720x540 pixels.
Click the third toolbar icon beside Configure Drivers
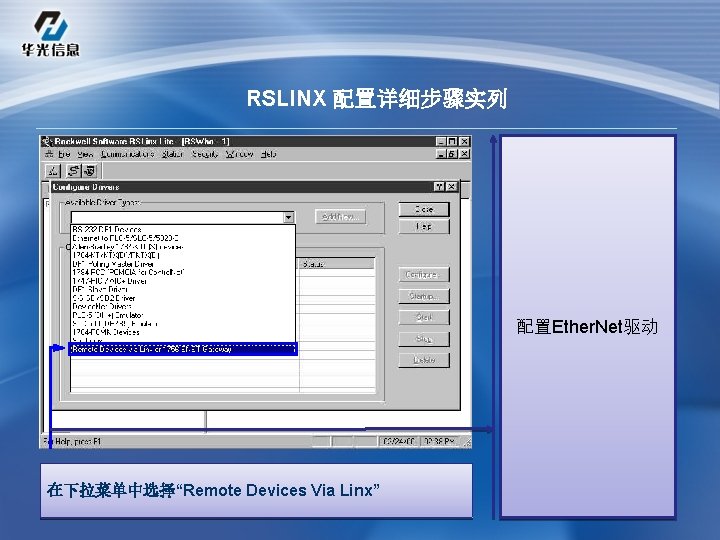pyautogui.click(x=90, y=171)
